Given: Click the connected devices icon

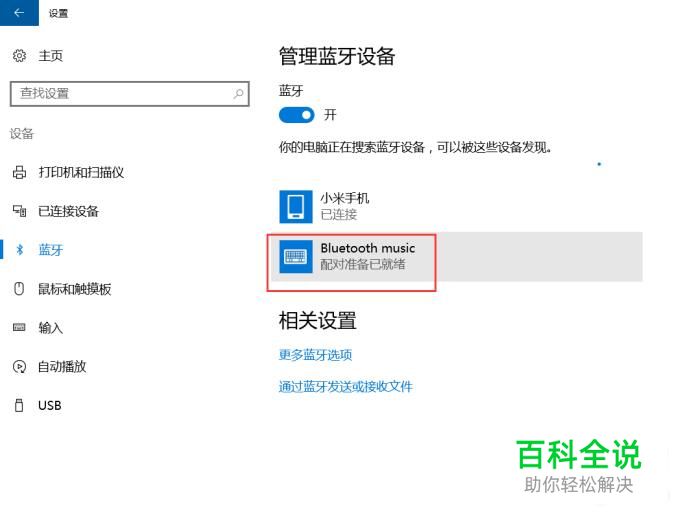Looking at the screenshot, I should pyautogui.click(x=19, y=211).
